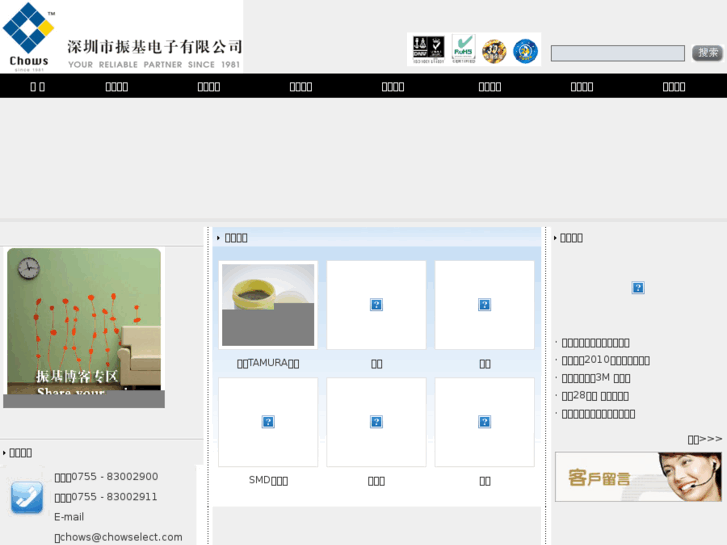Click the broken image icon above SMD label

268,422
